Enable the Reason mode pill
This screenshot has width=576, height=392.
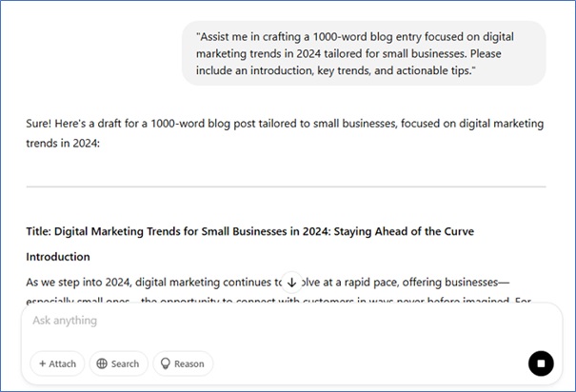coord(183,363)
